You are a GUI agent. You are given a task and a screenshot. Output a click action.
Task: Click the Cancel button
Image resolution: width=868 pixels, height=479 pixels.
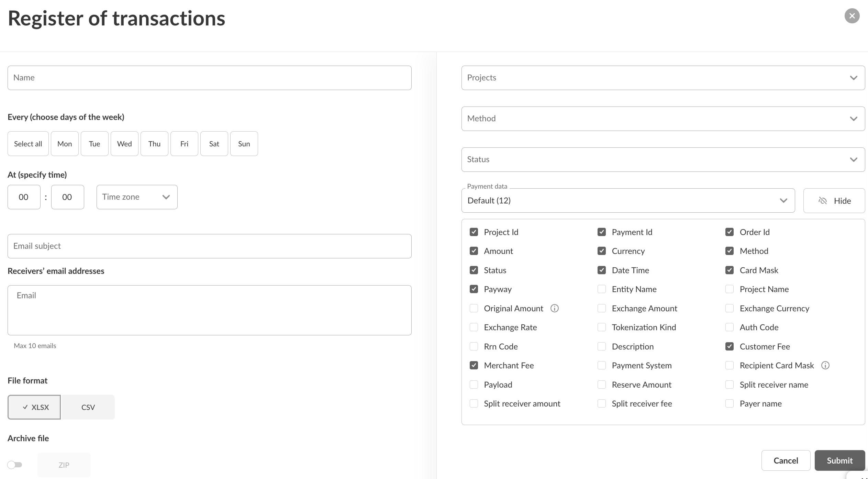pyautogui.click(x=786, y=460)
